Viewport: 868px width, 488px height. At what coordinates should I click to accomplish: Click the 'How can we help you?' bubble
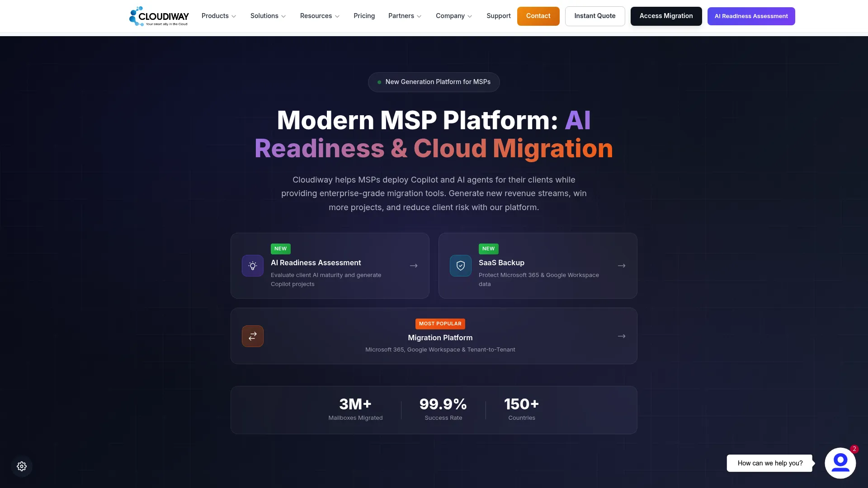(x=770, y=463)
